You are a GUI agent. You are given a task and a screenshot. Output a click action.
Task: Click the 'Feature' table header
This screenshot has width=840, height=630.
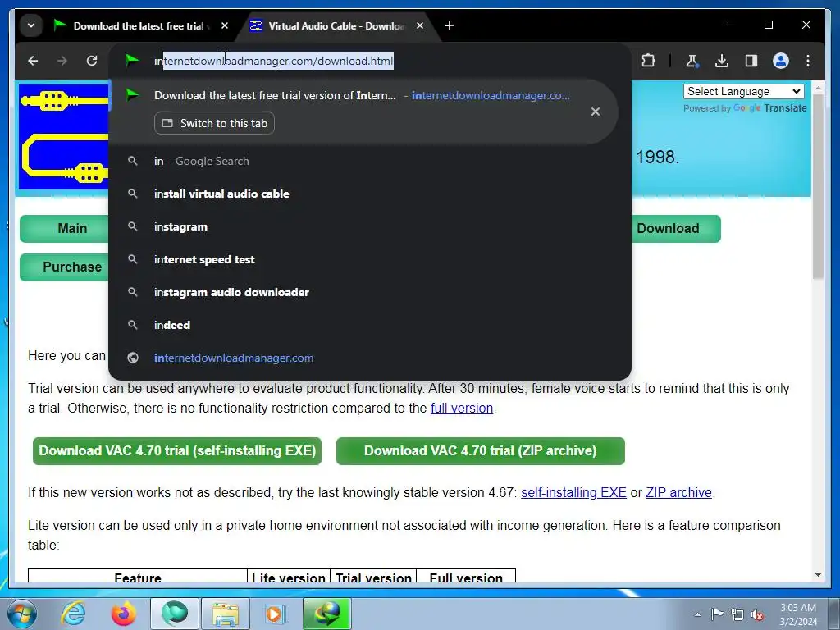click(x=138, y=577)
